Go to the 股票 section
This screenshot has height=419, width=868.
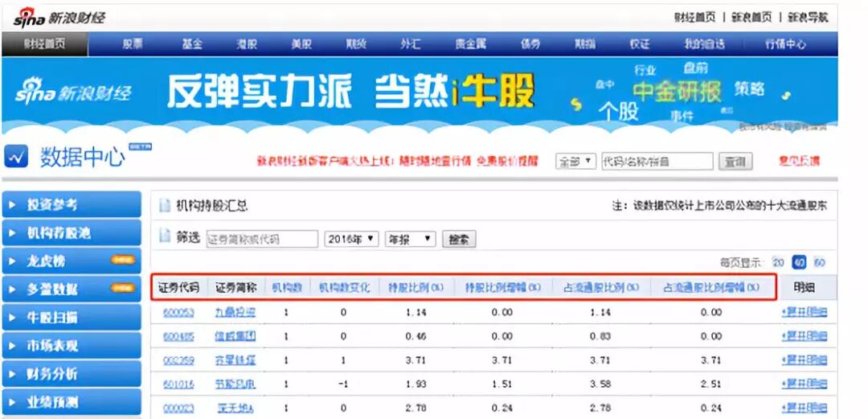133,43
